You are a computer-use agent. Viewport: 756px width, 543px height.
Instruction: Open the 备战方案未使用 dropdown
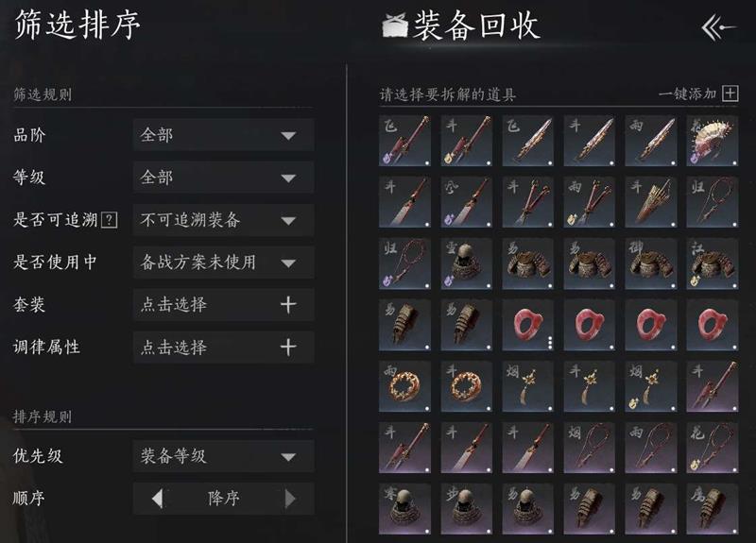224,263
